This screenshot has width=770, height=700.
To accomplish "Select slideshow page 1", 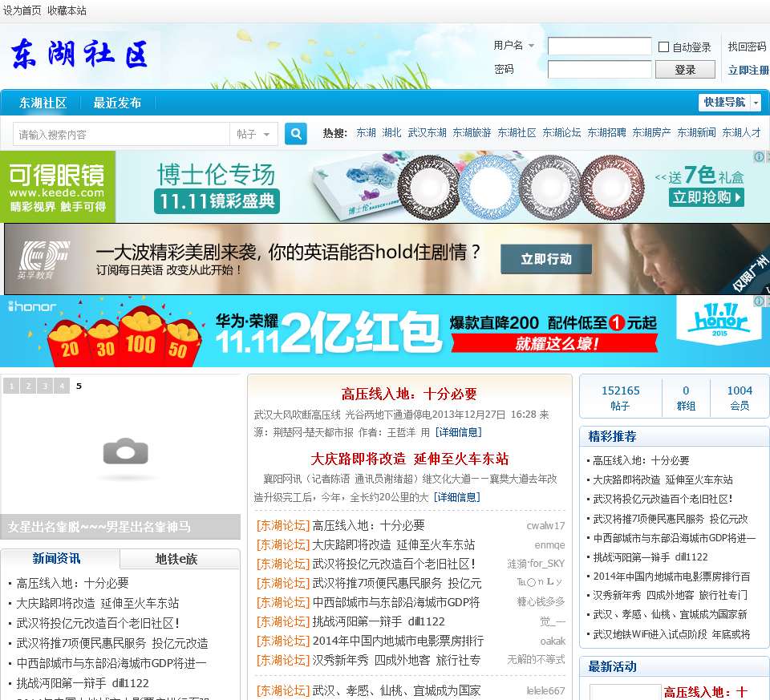I will point(11,386).
